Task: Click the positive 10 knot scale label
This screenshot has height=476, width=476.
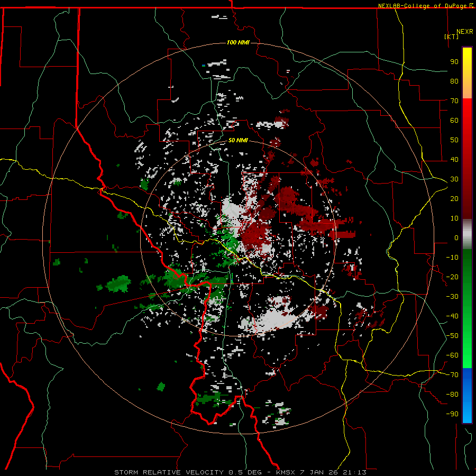Action: coord(454,218)
